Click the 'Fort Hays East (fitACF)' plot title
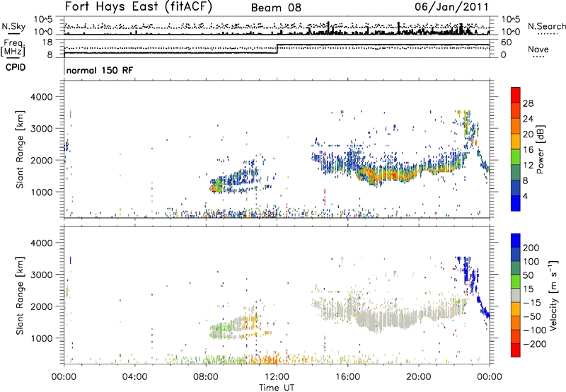Screen dimensions: 566x392 point(139,6)
